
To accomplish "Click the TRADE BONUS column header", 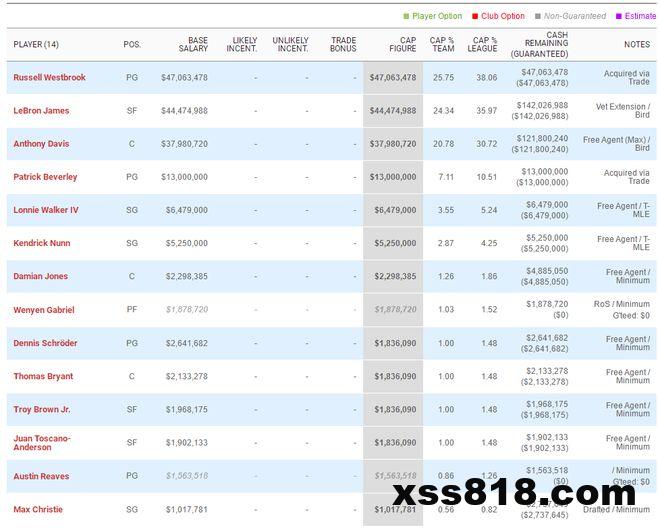I will coord(343,45).
